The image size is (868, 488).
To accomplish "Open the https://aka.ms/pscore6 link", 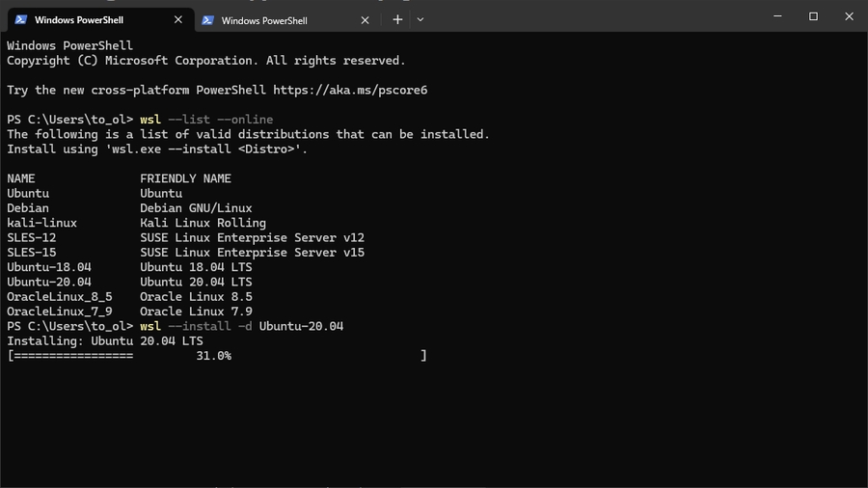I will [x=350, y=90].
